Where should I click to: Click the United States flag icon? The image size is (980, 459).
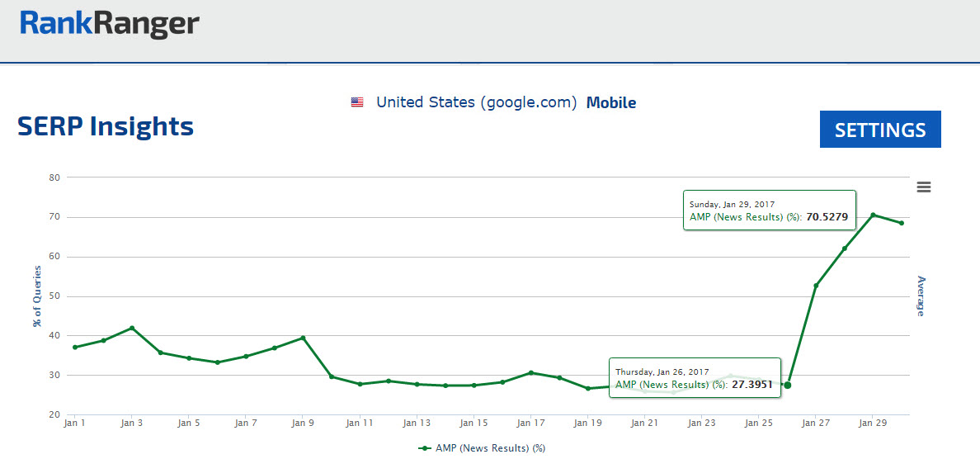pyautogui.click(x=357, y=102)
